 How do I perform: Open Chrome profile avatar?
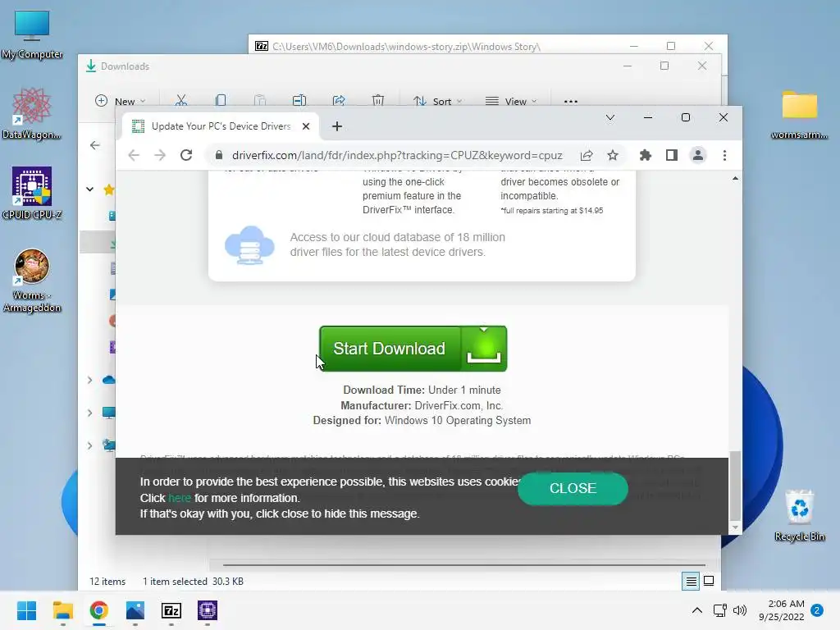(x=698, y=155)
